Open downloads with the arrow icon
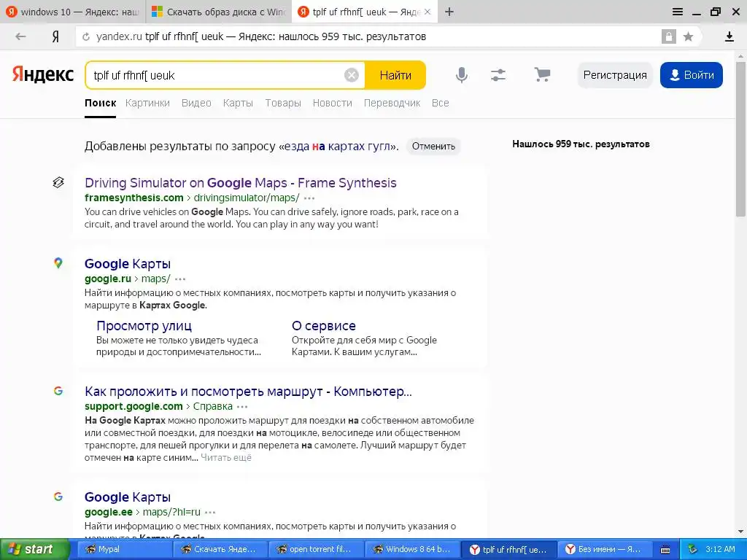Screen dimensions: 747x560 pos(729,36)
